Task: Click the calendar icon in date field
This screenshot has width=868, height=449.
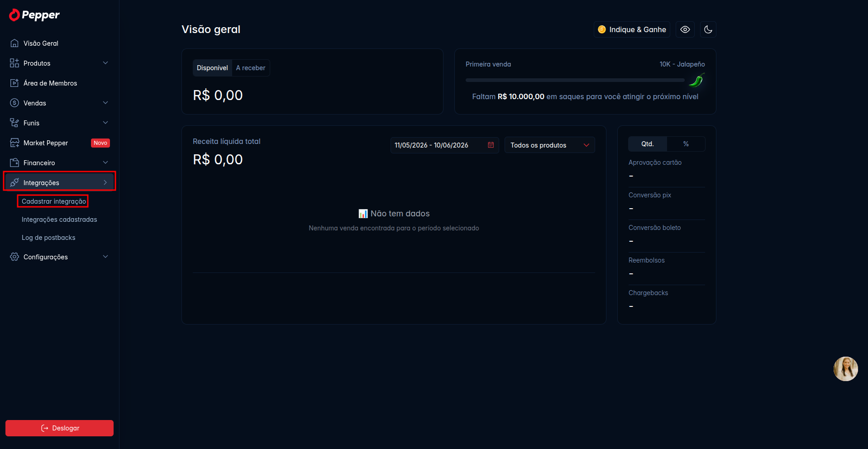Action: point(491,145)
